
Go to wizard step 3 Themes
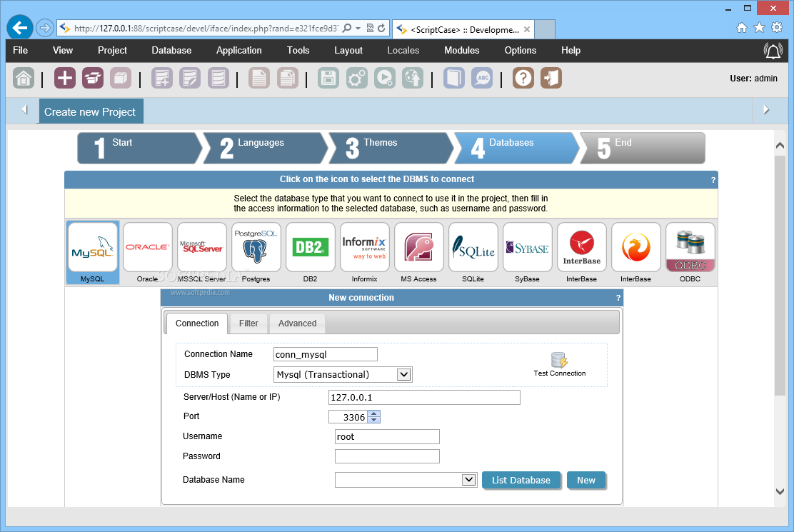pyautogui.click(x=389, y=149)
